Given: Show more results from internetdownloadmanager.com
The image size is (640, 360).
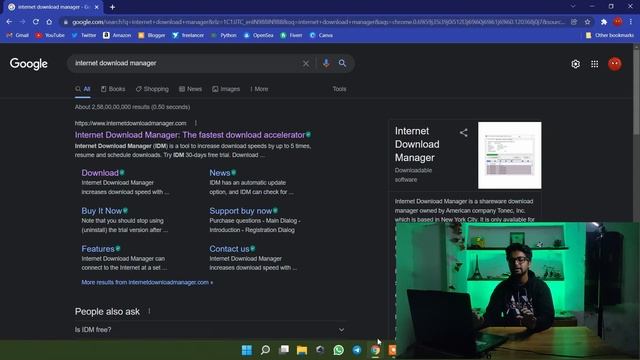Looking at the screenshot, I should (147, 282).
